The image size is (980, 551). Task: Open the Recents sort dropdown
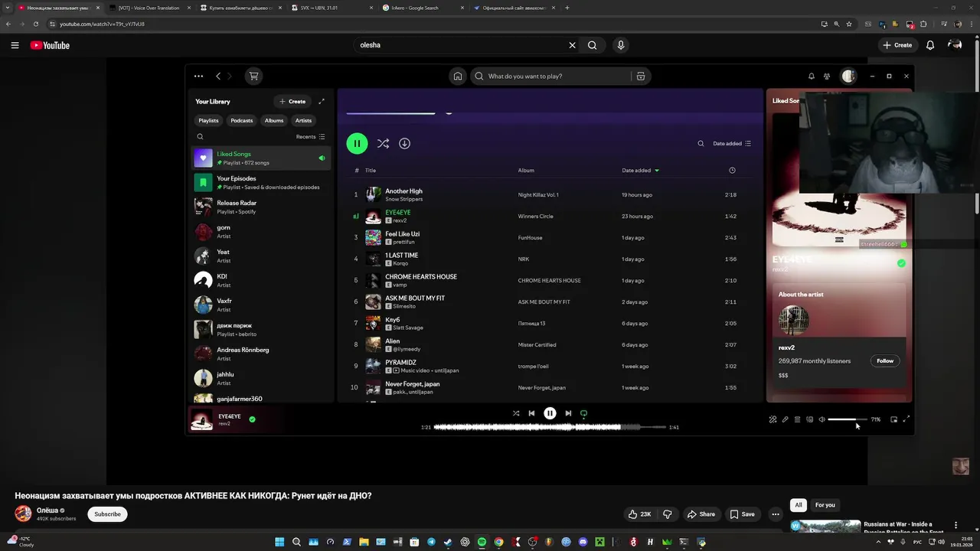click(310, 137)
